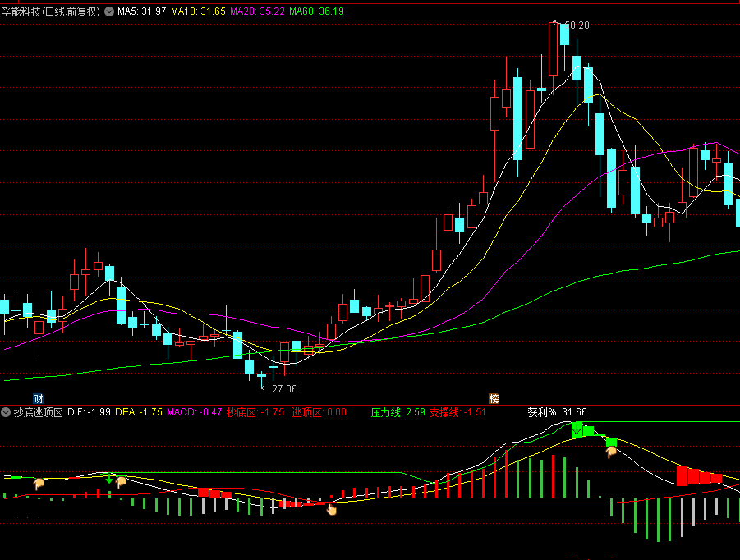The width and height of the screenshot is (740, 560).
Task: Expand the 抄底逃顶区 indicator dropdown arrow
Action: 7,412
